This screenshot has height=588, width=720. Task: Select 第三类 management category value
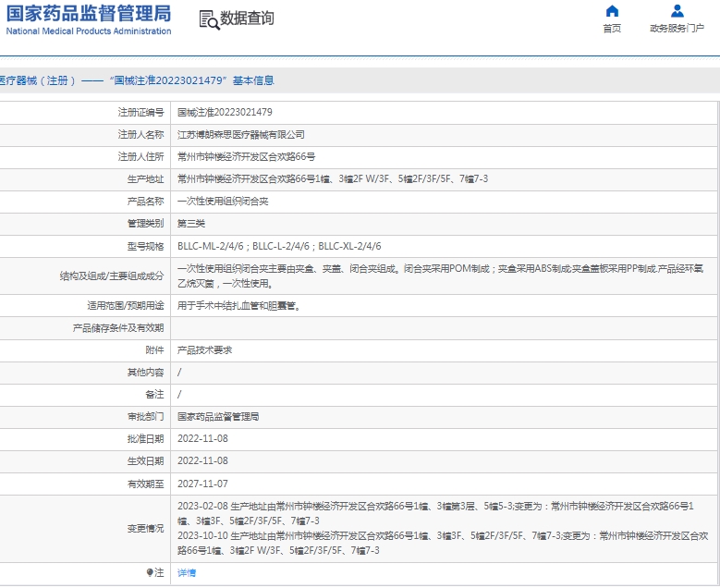[x=191, y=224]
